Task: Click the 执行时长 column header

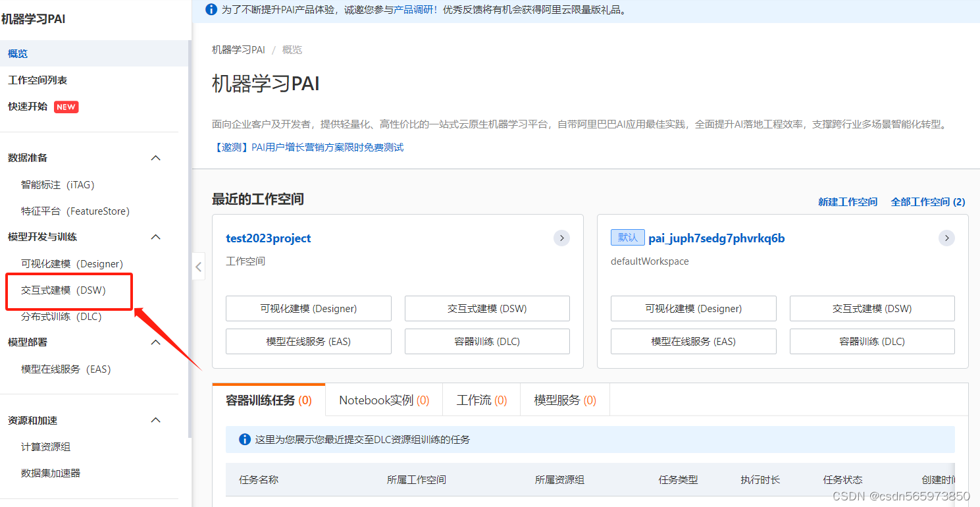Action: [x=760, y=480]
